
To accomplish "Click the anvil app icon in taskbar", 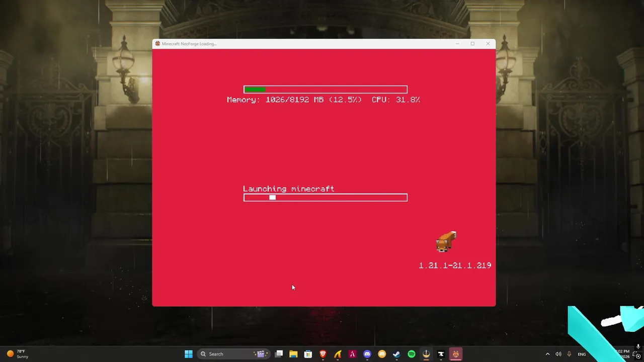I will tap(441, 354).
